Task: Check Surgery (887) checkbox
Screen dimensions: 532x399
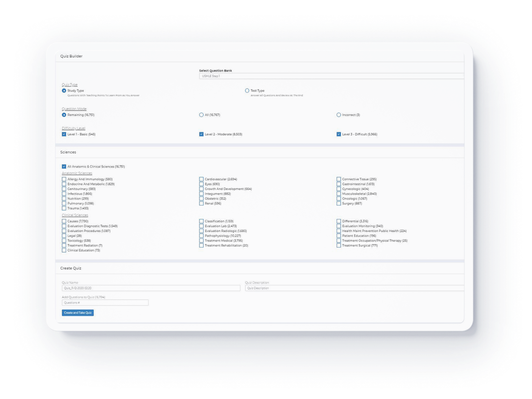Action: (x=339, y=203)
